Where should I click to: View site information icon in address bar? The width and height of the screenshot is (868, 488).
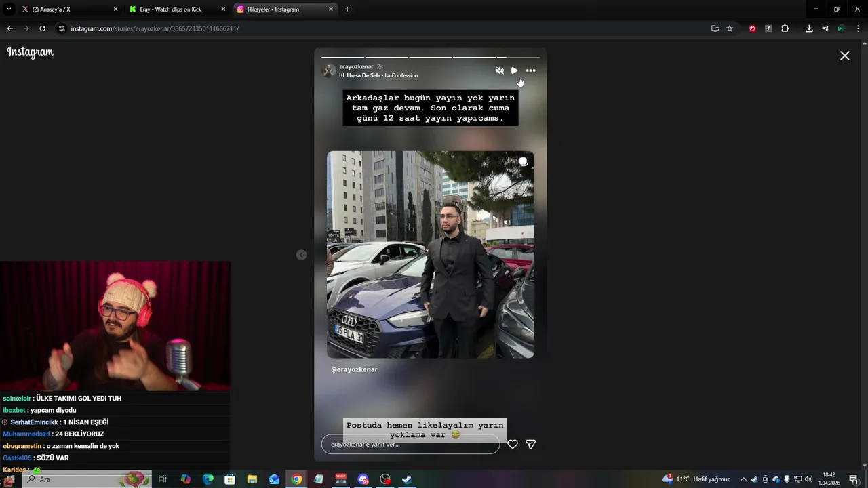pyautogui.click(x=62, y=28)
